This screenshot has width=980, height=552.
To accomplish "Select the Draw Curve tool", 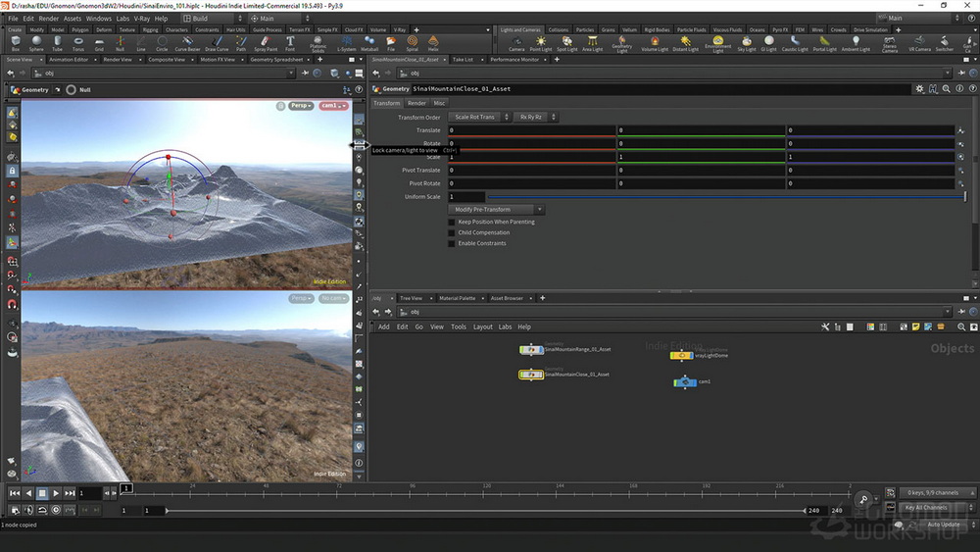I will (217, 43).
